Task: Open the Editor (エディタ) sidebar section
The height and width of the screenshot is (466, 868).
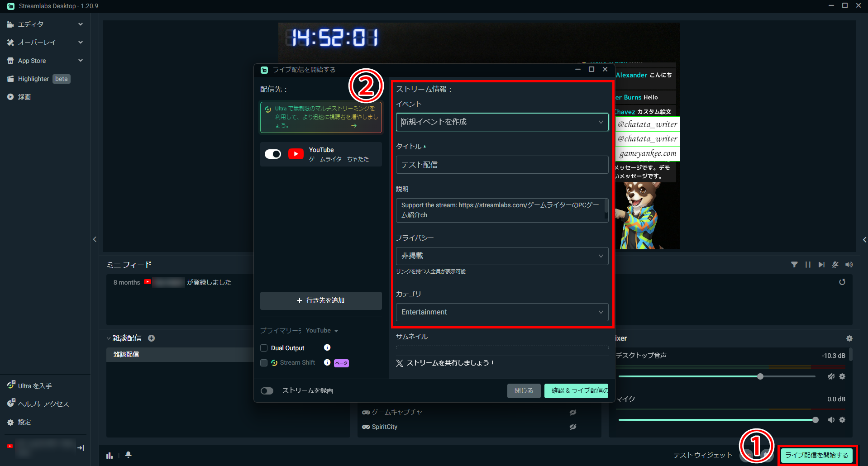Action: point(31,24)
